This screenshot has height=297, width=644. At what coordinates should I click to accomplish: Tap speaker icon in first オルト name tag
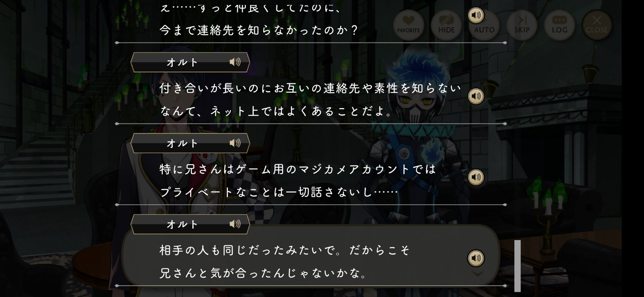tap(235, 62)
